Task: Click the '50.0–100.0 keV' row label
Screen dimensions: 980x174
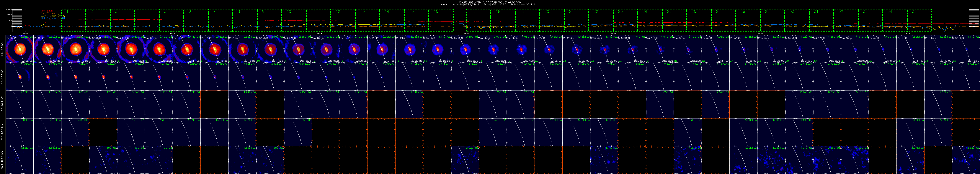Action: (x=3, y=160)
